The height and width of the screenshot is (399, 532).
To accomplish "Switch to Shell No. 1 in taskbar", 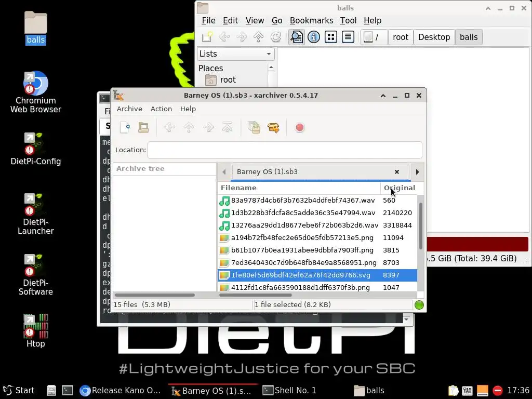I will coord(290,391).
